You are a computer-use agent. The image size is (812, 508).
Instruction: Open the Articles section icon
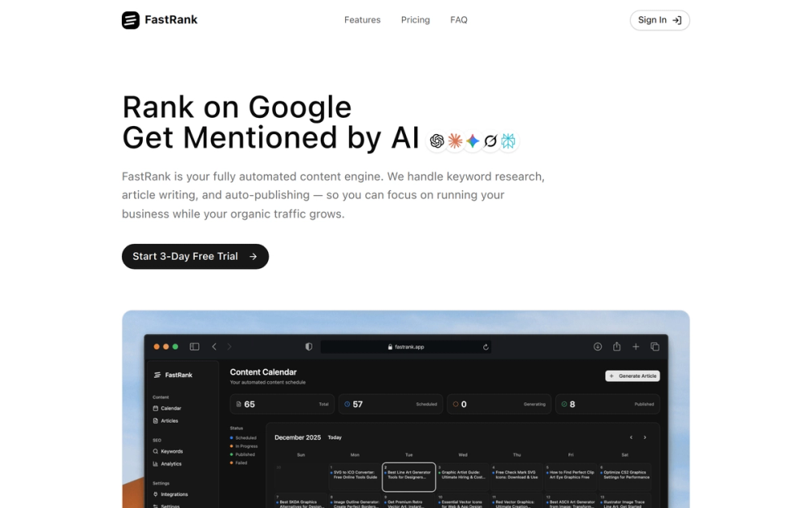[155, 421]
